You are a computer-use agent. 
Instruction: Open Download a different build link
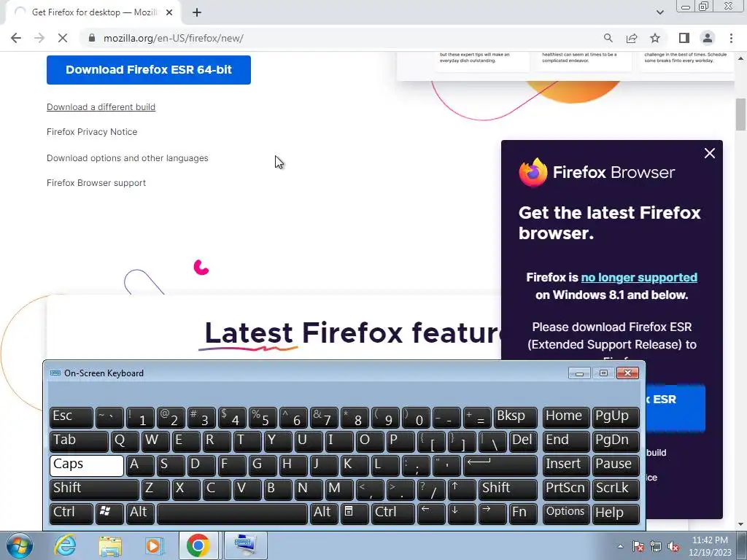click(x=101, y=107)
